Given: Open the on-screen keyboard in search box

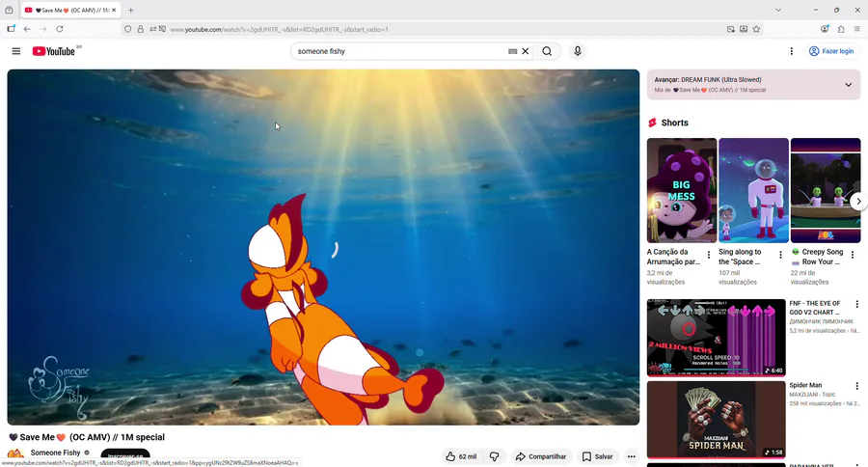Looking at the screenshot, I should tap(513, 51).
